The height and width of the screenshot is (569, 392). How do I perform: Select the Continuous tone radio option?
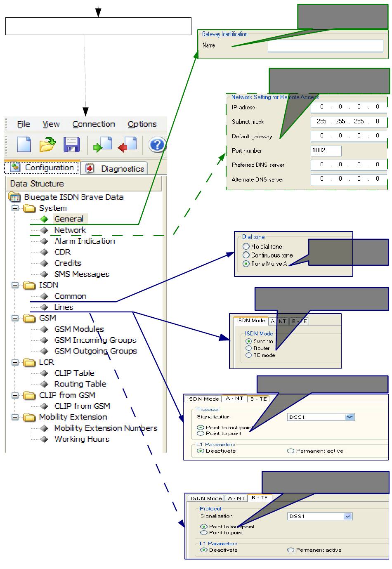pyautogui.click(x=246, y=255)
